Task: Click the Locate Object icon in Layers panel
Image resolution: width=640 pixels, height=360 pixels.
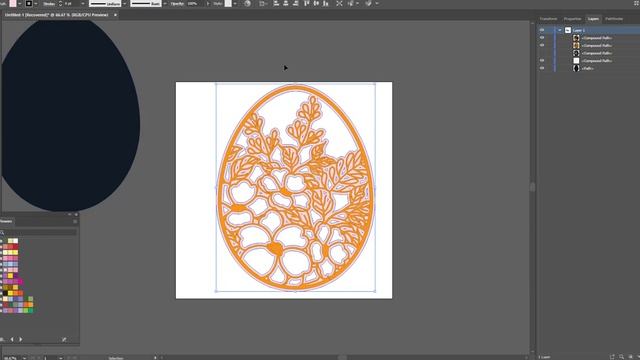Action: tap(621, 357)
